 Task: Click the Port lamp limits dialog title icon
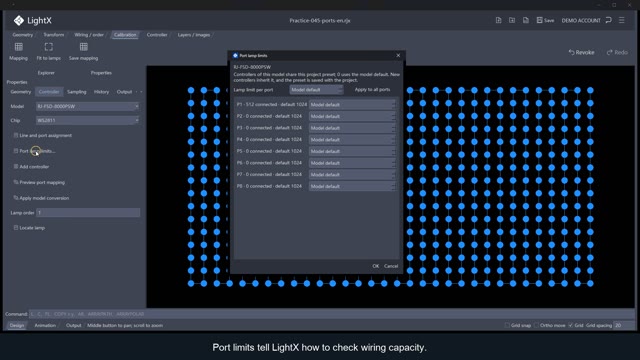[236, 56]
